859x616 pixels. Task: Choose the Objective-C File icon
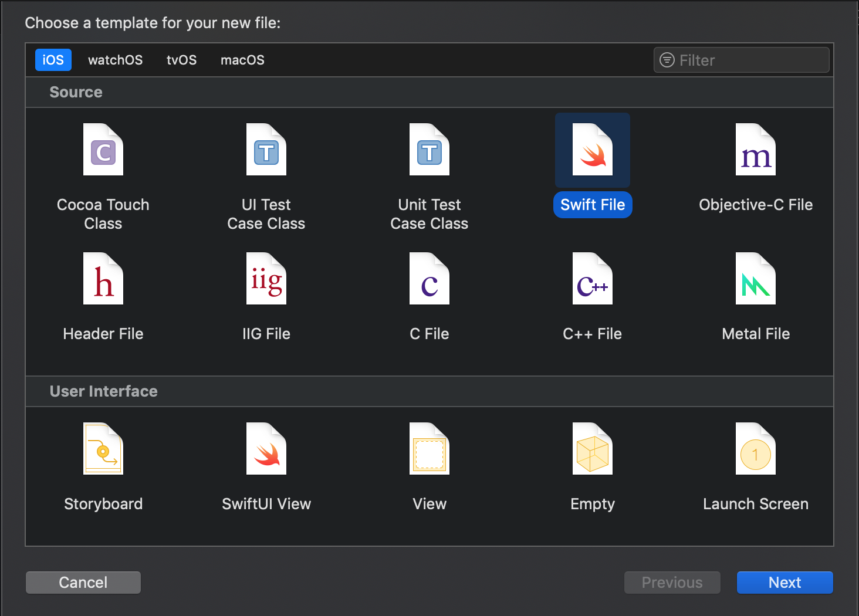point(756,150)
